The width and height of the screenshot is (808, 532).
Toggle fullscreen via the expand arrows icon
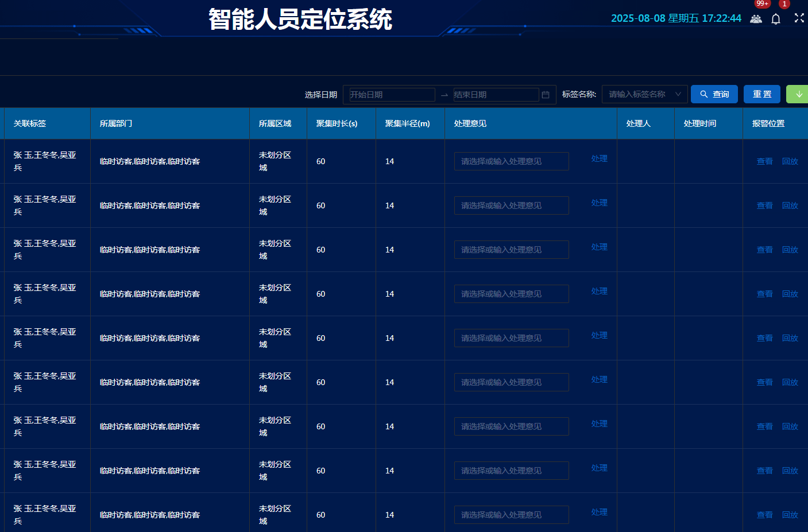coord(799,18)
